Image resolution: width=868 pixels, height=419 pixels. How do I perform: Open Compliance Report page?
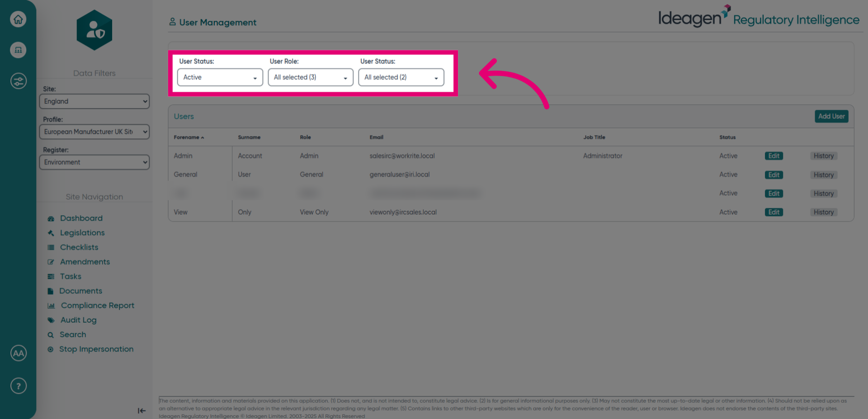pos(98,306)
